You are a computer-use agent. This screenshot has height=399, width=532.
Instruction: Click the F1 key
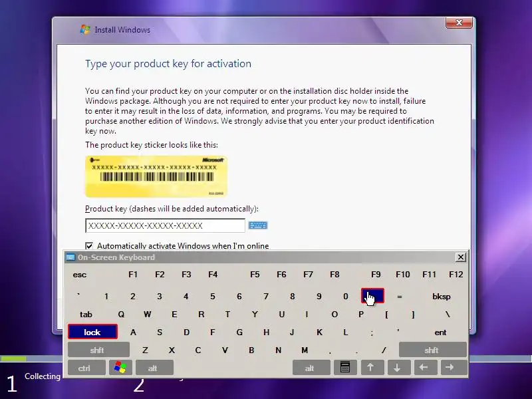tap(133, 275)
